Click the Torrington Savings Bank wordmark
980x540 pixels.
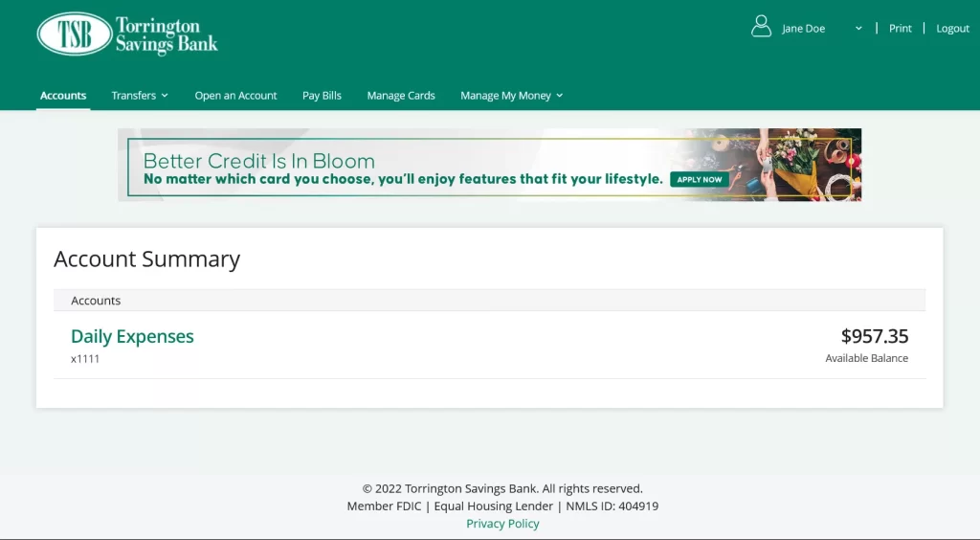(167, 35)
